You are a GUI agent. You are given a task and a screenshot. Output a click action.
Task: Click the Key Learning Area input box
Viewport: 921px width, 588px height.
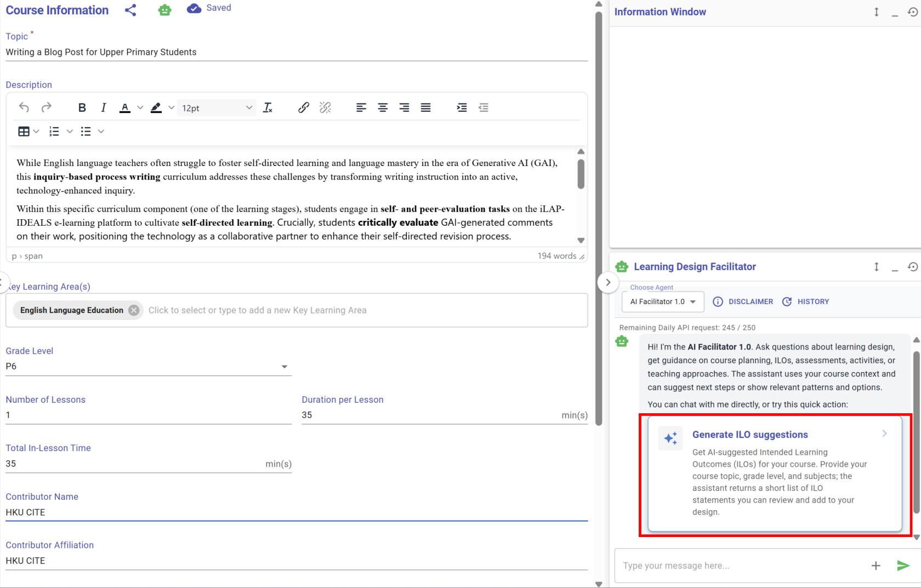297,310
